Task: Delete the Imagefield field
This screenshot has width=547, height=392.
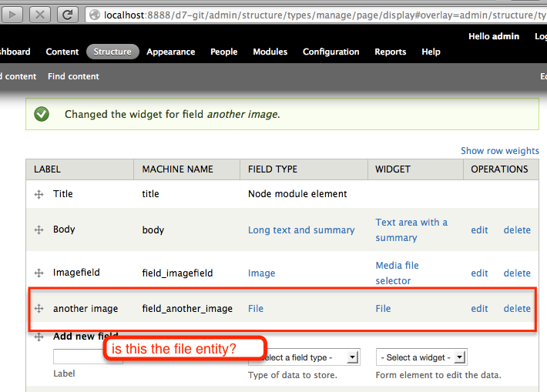Action: click(x=517, y=273)
